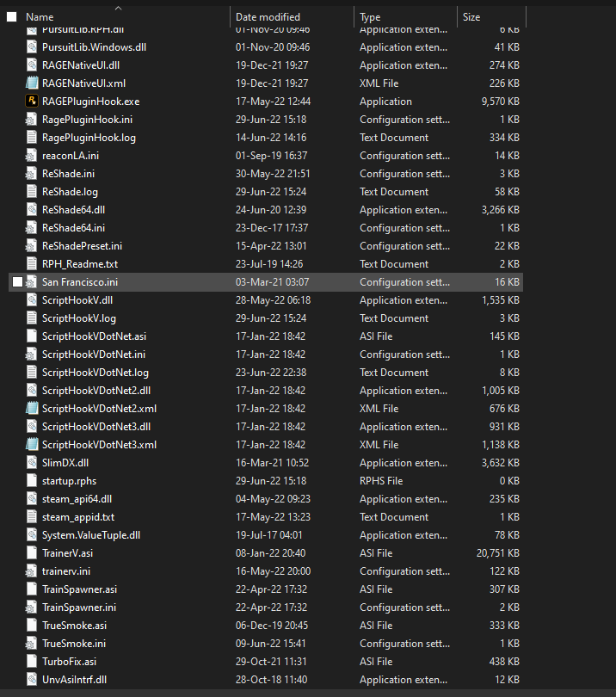Sort files by the Name column
This screenshot has height=697, width=616.
40,17
